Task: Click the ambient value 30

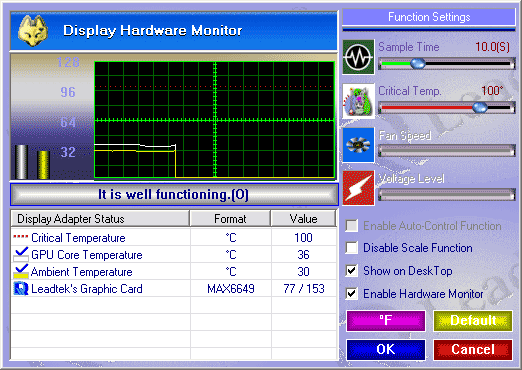Action: pos(303,272)
